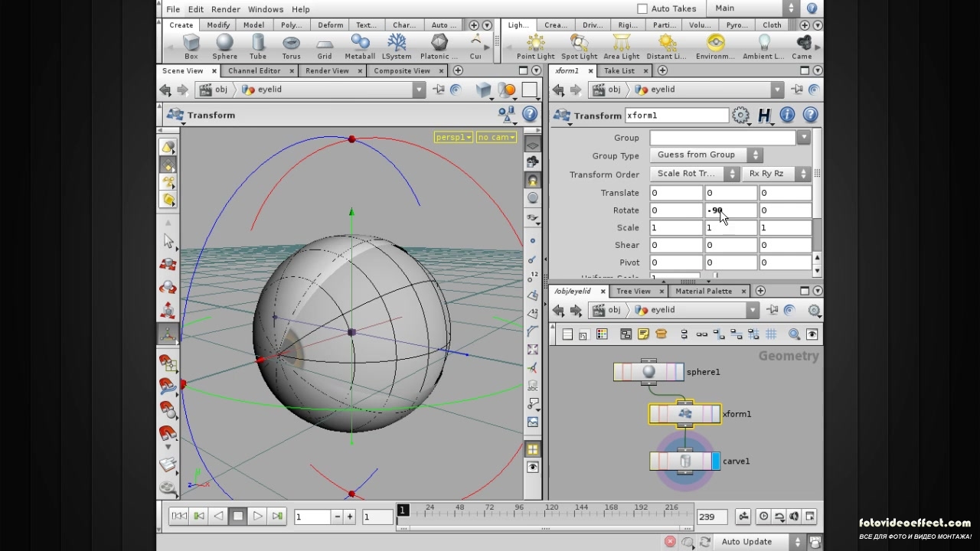Switch to Composite View tab
This screenshot has height=551, width=980.
[402, 70]
